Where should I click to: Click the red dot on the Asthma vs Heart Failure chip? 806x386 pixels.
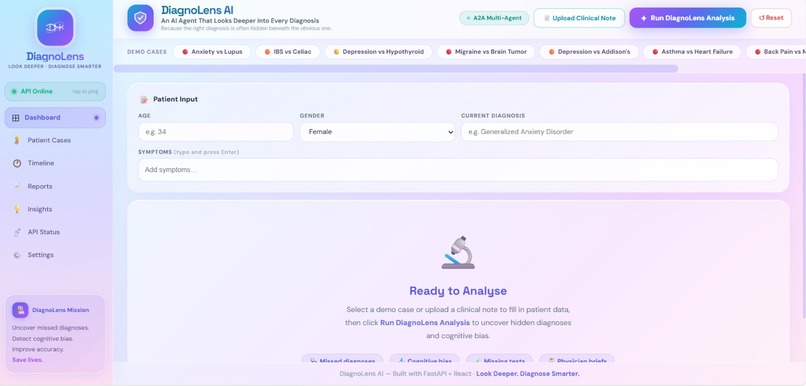(655, 52)
